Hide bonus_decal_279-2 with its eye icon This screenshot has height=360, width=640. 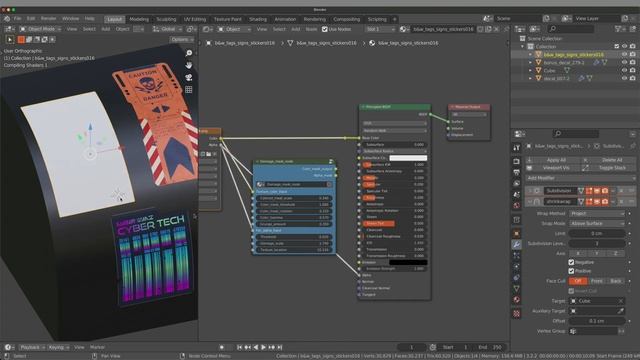pos(624,62)
